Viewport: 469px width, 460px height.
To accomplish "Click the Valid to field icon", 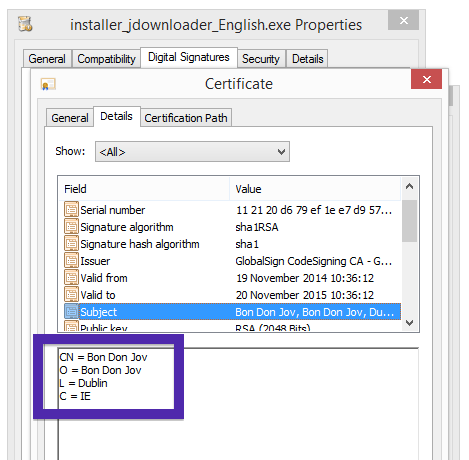I will (x=71, y=295).
